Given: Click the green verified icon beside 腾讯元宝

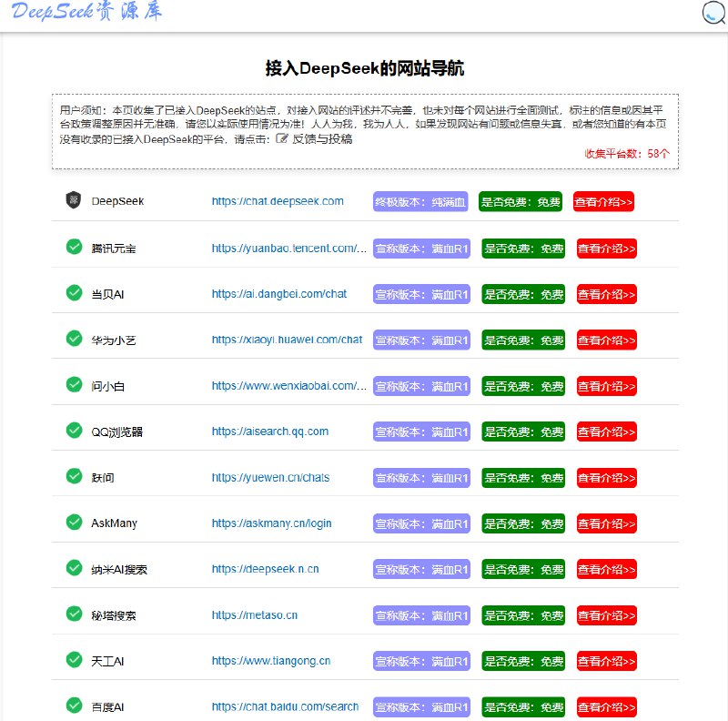Looking at the screenshot, I should click(74, 248).
